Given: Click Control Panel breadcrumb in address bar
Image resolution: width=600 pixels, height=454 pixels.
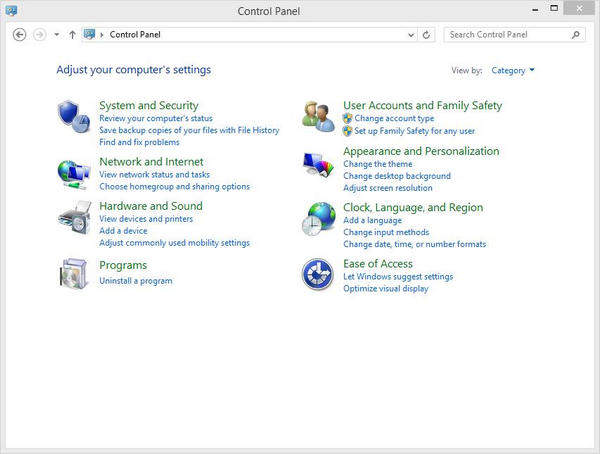Looking at the screenshot, I should (x=135, y=34).
